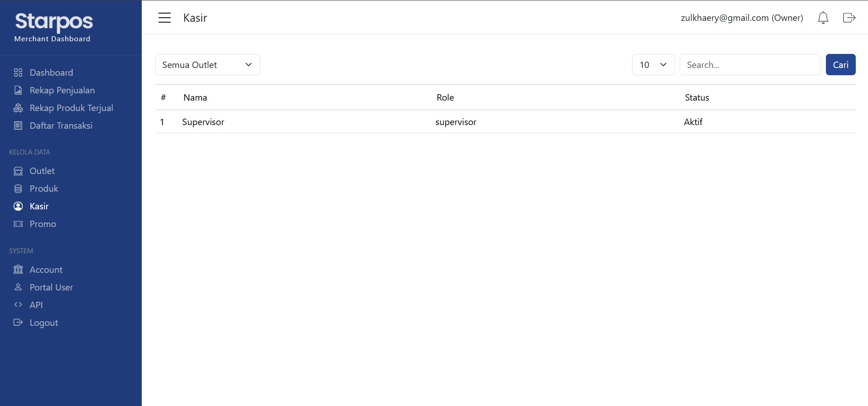The image size is (868, 406).
Task: Click the API code brackets icon
Action: (18, 305)
